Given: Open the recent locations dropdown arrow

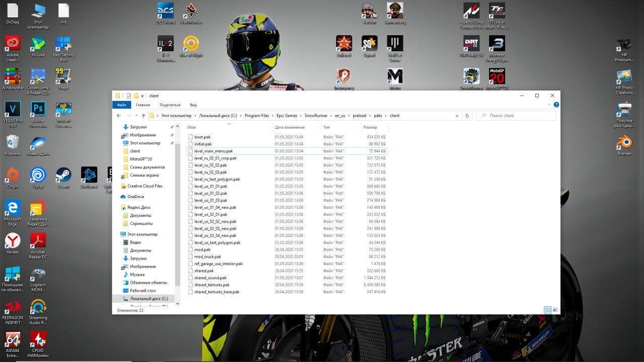Looking at the screenshot, I should point(136,116).
